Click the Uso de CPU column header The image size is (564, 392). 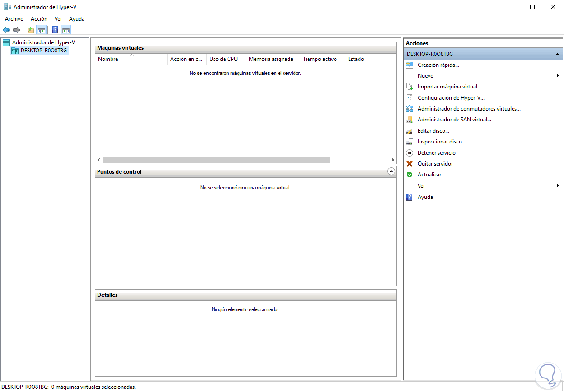click(226, 59)
